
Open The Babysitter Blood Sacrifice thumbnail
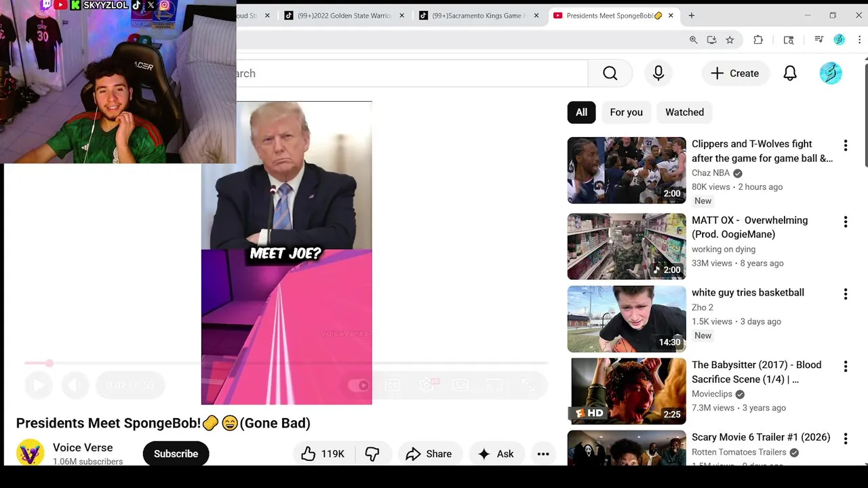point(627,391)
